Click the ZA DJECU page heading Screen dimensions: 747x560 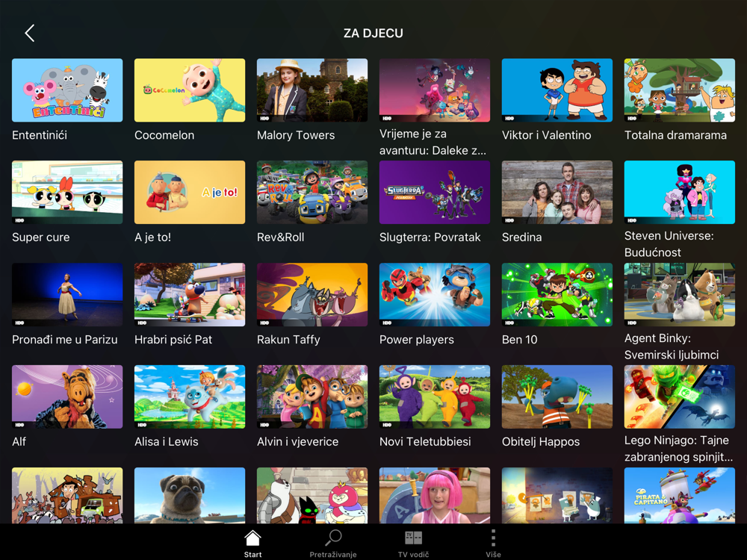373,34
